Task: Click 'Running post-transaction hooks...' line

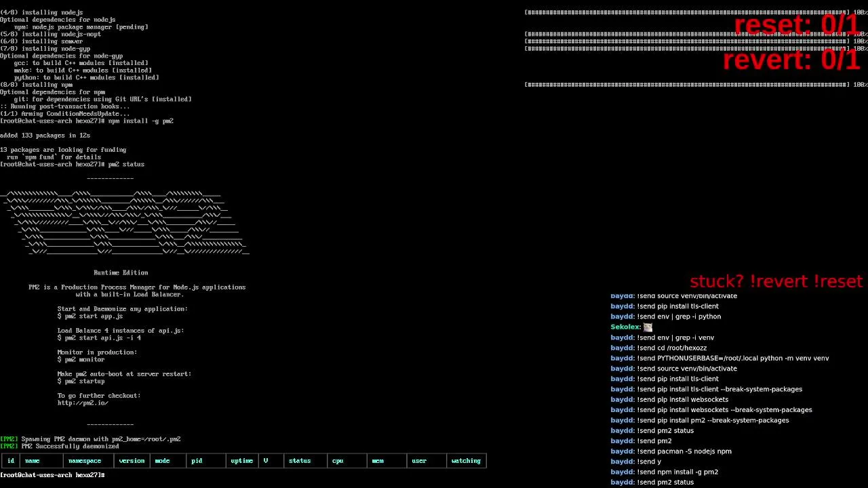Action: click(64, 106)
